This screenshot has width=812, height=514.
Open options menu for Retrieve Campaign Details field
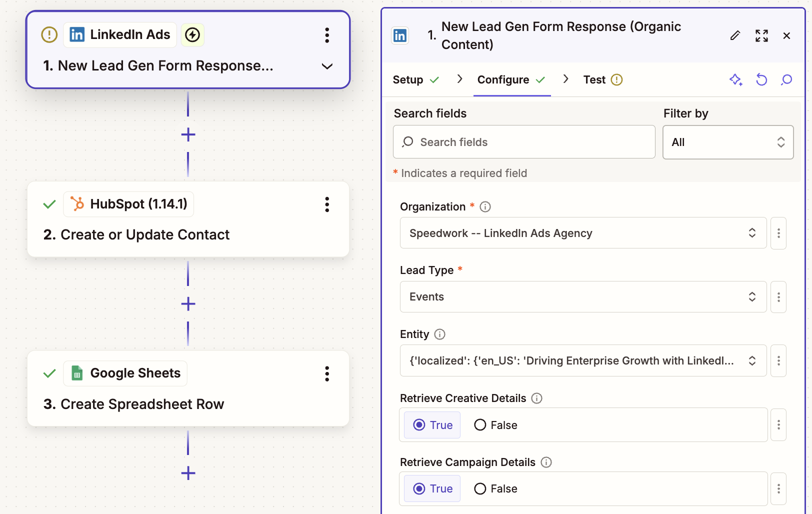[778, 488]
